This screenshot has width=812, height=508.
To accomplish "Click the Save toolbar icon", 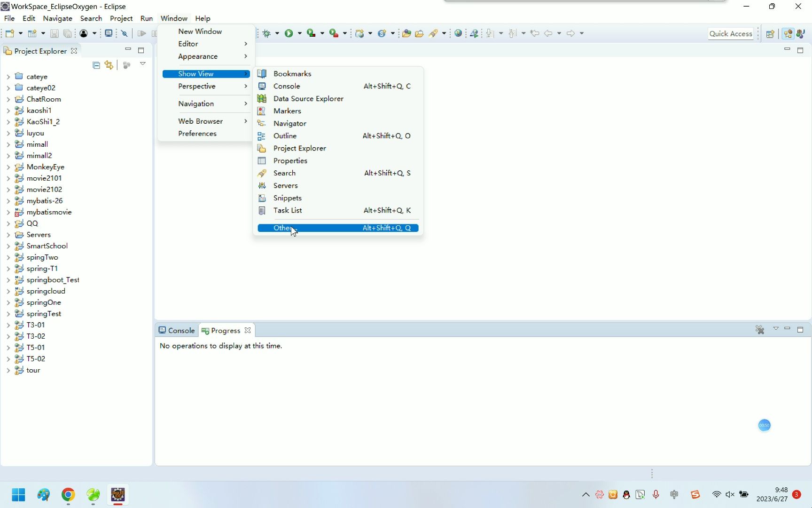I will (55, 33).
